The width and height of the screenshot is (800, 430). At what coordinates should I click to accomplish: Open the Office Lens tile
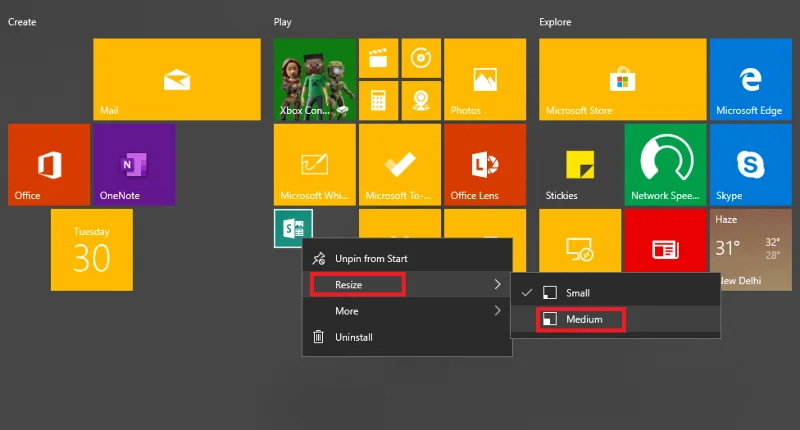tap(485, 165)
